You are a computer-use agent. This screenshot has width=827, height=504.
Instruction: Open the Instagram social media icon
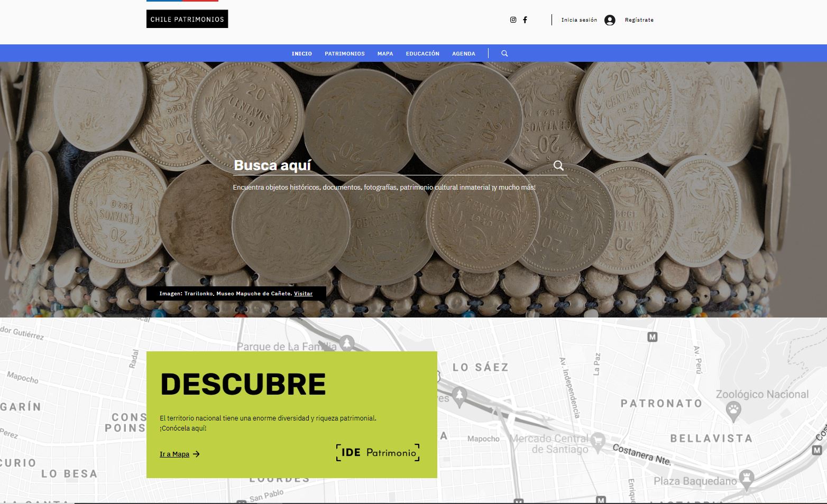513,20
